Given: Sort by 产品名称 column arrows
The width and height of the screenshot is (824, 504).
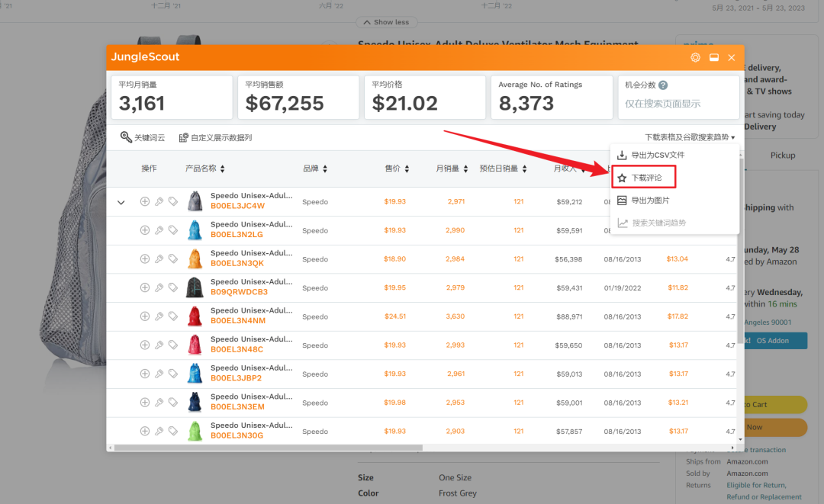Looking at the screenshot, I should click(222, 169).
